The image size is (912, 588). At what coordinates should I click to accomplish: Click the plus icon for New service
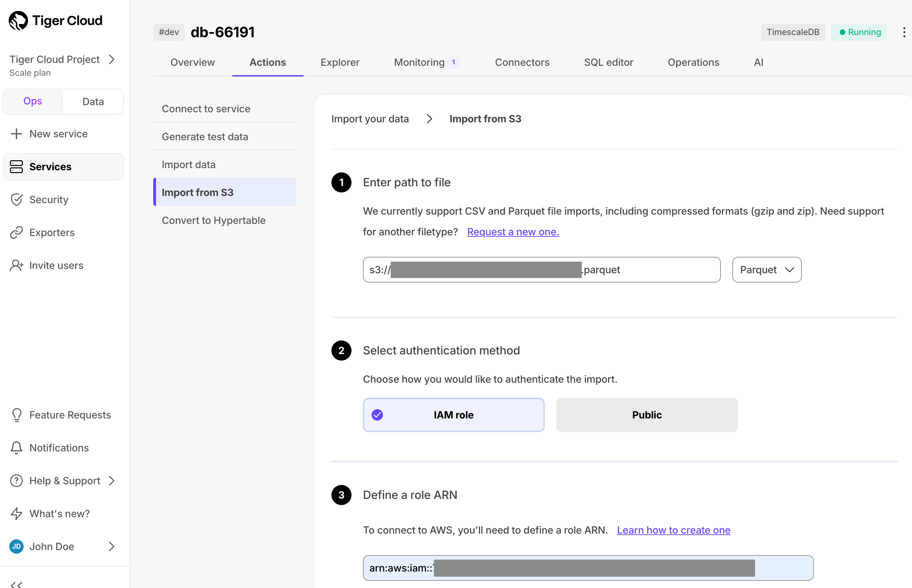click(x=16, y=134)
